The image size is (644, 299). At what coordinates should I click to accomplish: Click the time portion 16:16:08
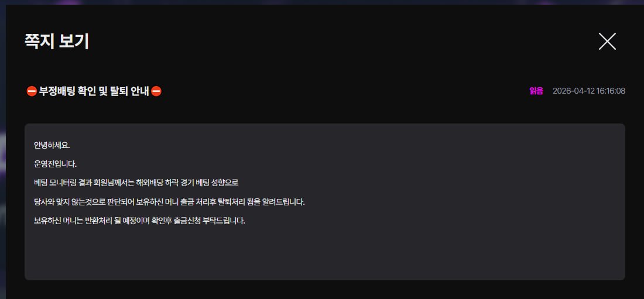click(611, 91)
